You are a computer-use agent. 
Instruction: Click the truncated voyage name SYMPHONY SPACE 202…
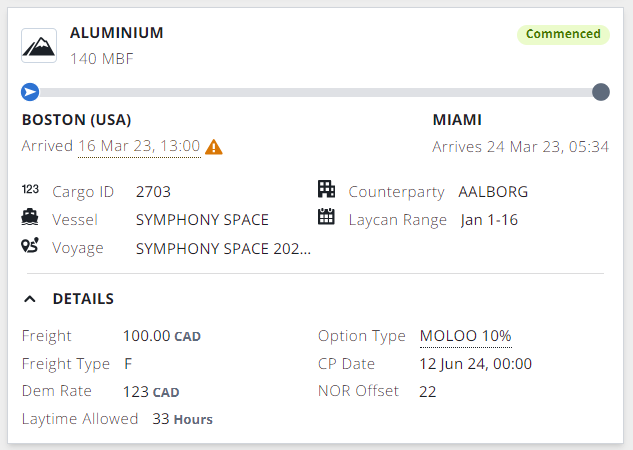click(x=223, y=247)
